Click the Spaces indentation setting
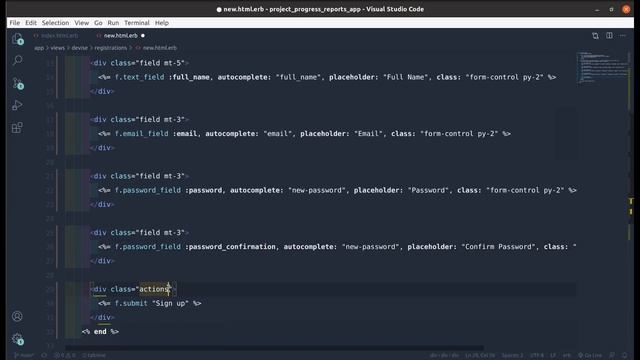The height and width of the screenshot is (360, 640). point(512,355)
